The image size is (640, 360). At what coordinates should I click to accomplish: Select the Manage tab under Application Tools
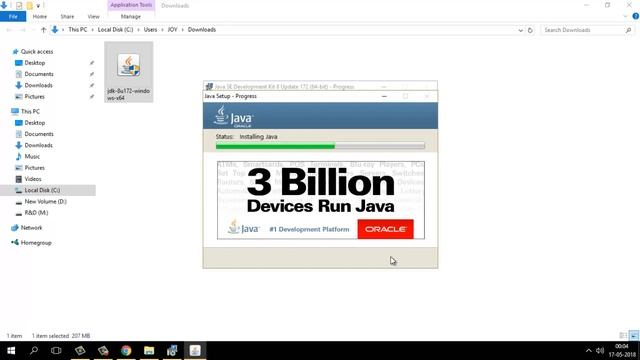131,16
